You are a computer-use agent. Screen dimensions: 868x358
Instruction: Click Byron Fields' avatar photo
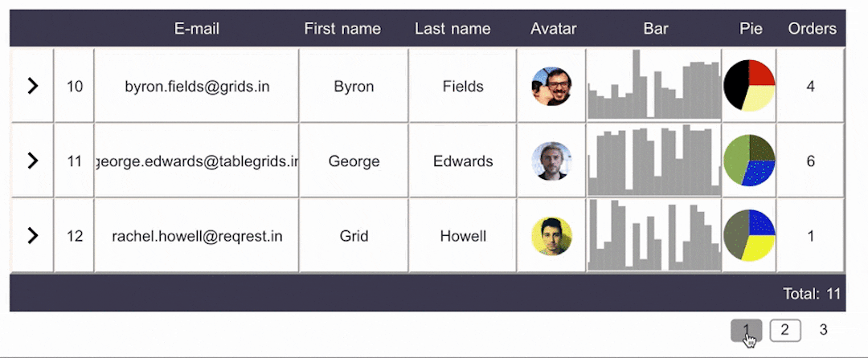pyautogui.click(x=551, y=86)
